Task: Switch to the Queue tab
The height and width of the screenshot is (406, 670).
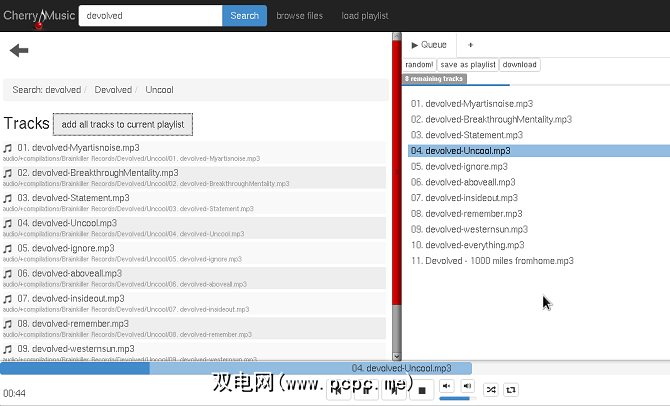Action: (430, 45)
